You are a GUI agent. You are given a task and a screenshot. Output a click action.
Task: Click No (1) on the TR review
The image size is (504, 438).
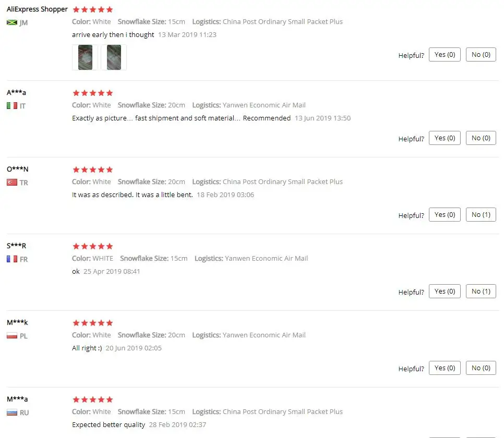click(x=481, y=215)
